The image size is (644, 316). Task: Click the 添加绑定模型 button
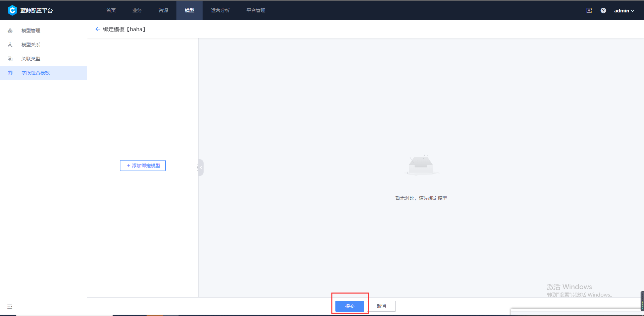pyautogui.click(x=143, y=165)
